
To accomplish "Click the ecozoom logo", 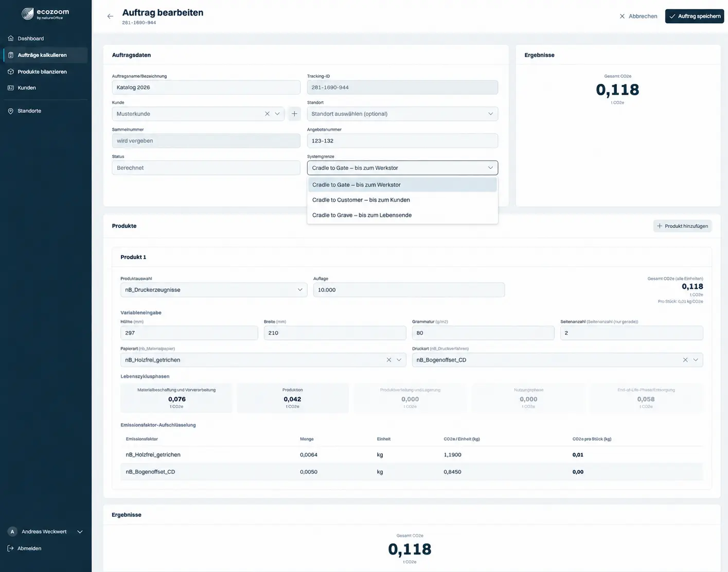I will click(x=45, y=14).
